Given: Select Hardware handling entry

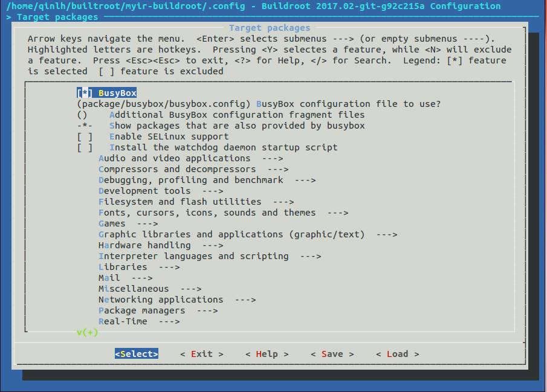Looking at the screenshot, I should coord(144,245).
